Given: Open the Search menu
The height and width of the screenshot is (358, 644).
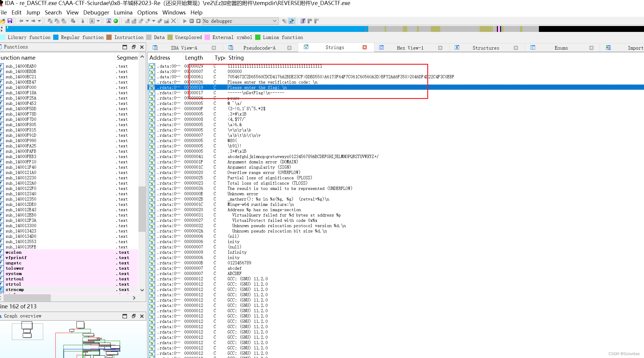Looking at the screenshot, I should coord(53,12).
